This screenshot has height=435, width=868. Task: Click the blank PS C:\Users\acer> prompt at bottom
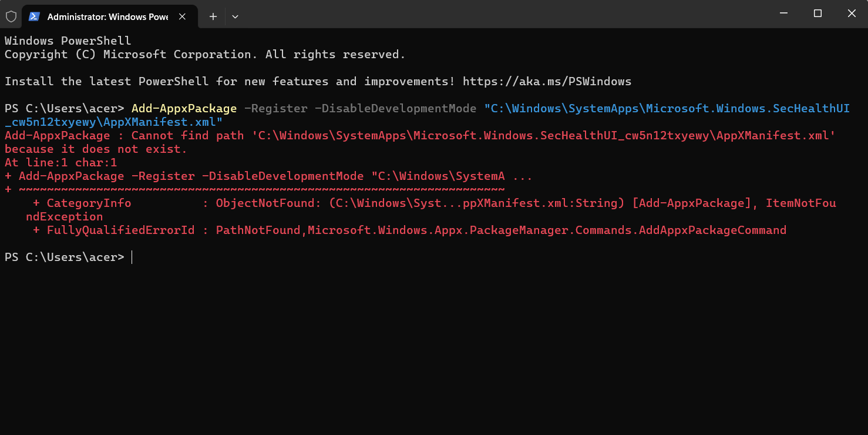click(x=65, y=257)
